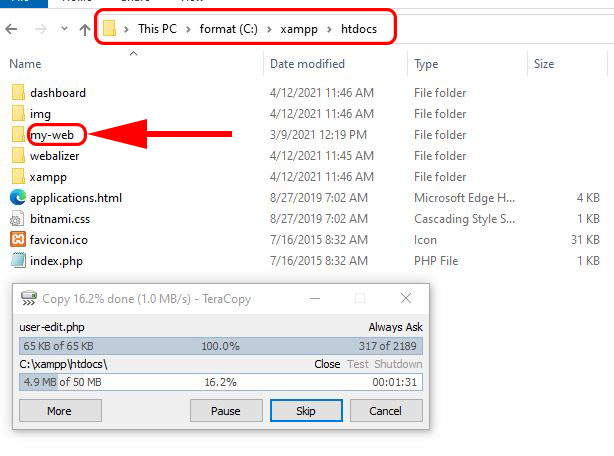This screenshot has width=614, height=456.
Task: Click the 31 KB size cell
Action: [x=585, y=240]
